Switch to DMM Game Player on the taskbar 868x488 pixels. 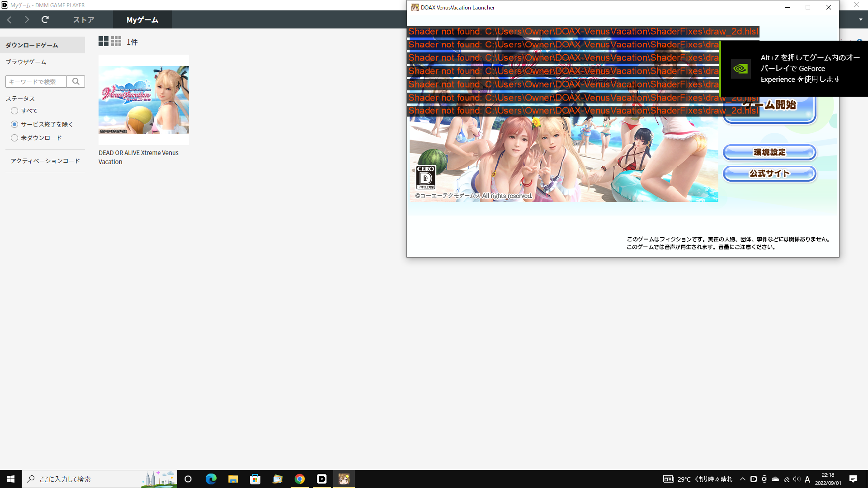321,479
